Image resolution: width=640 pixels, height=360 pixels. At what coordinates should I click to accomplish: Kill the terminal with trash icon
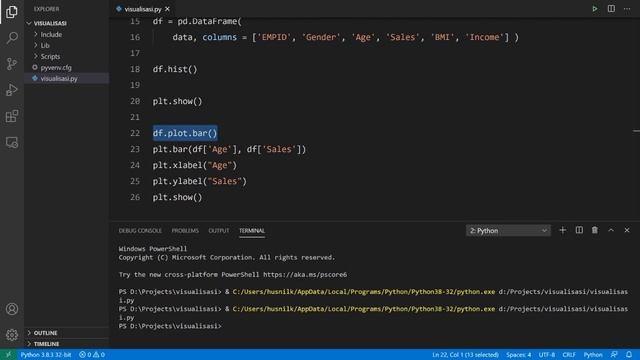click(595, 230)
